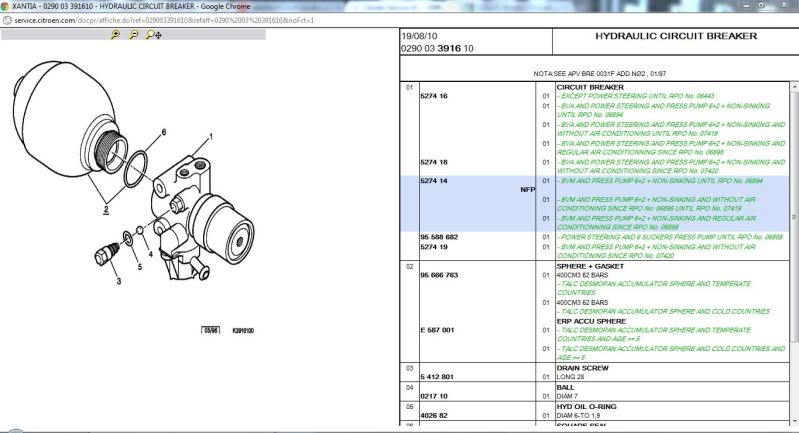The width and height of the screenshot is (799, 433).
Task: Click the zoom in magnifier icon
Action: [115, 35]
